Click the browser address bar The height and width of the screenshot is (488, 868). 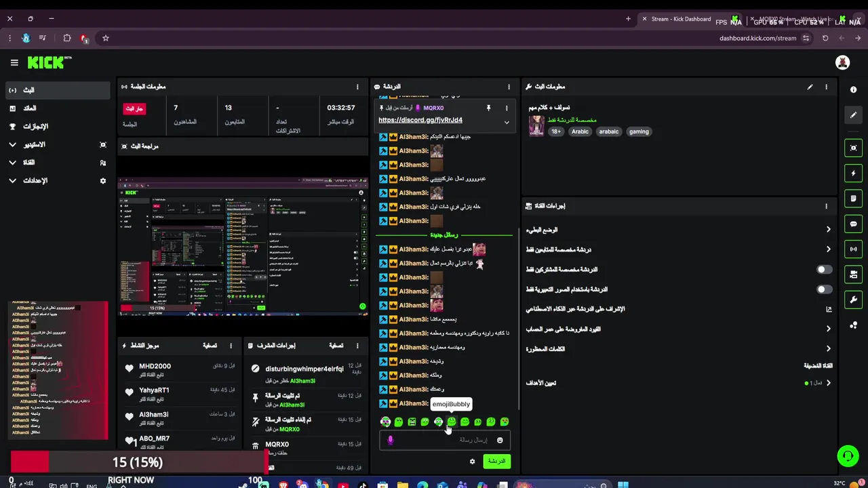[757, 39]
